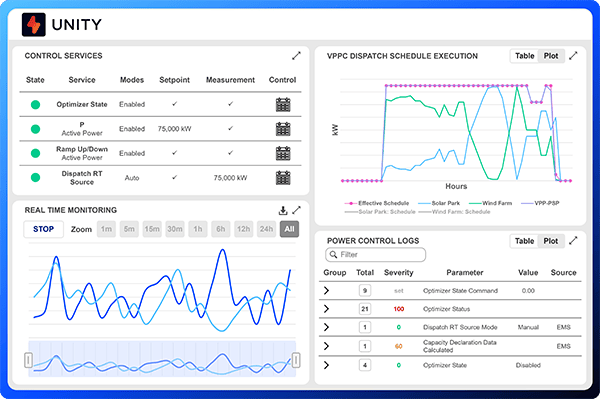Switch Power Control Logs to Table view
Viewport: 600px width, 399px height.
524,241
